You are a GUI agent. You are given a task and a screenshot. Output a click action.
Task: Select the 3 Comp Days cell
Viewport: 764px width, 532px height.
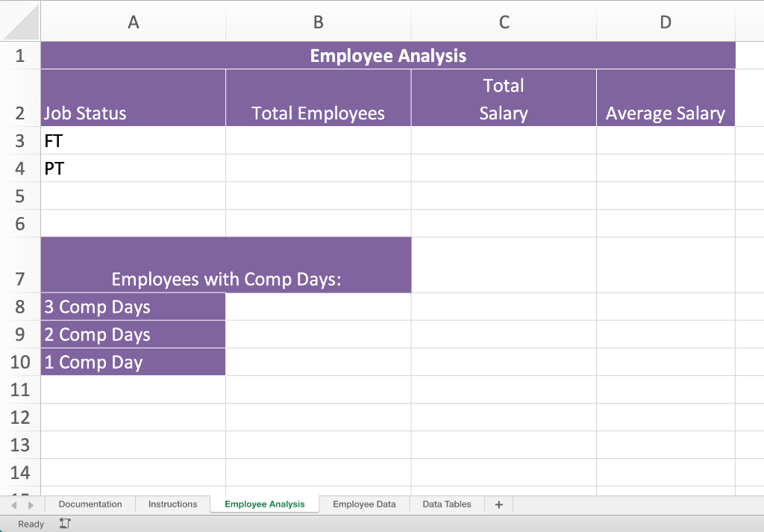click(133, 307)
